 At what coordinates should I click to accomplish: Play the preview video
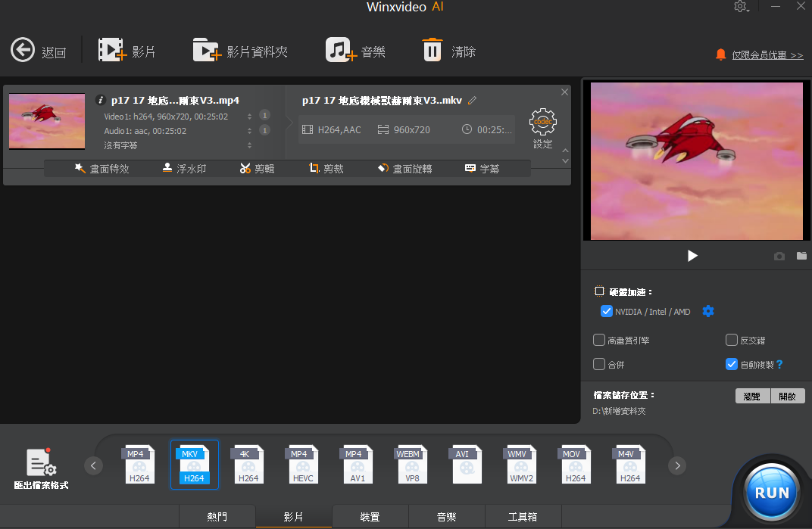692,256
